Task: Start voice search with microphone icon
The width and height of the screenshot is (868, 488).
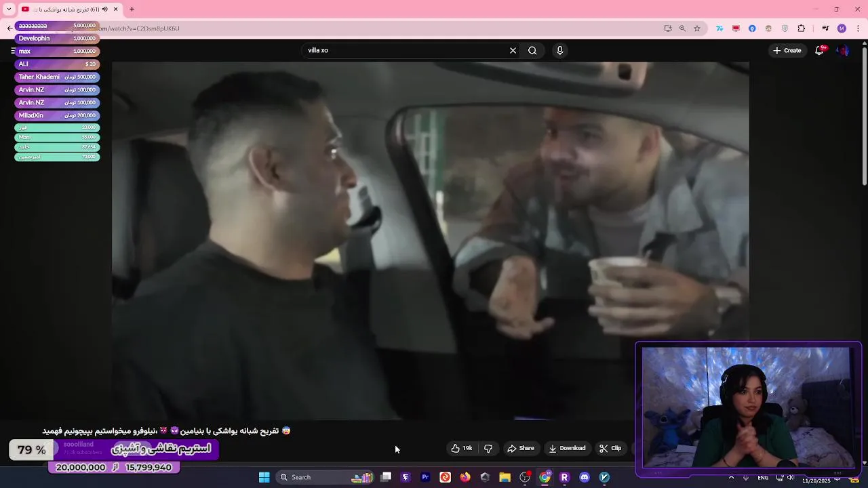Action: pyautogui.click(x=559, y=50)
